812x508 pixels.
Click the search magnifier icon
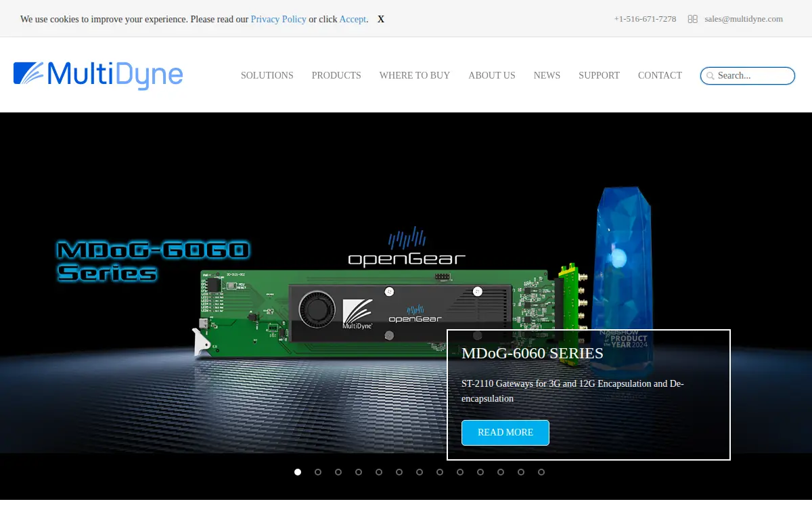(710, 76)
